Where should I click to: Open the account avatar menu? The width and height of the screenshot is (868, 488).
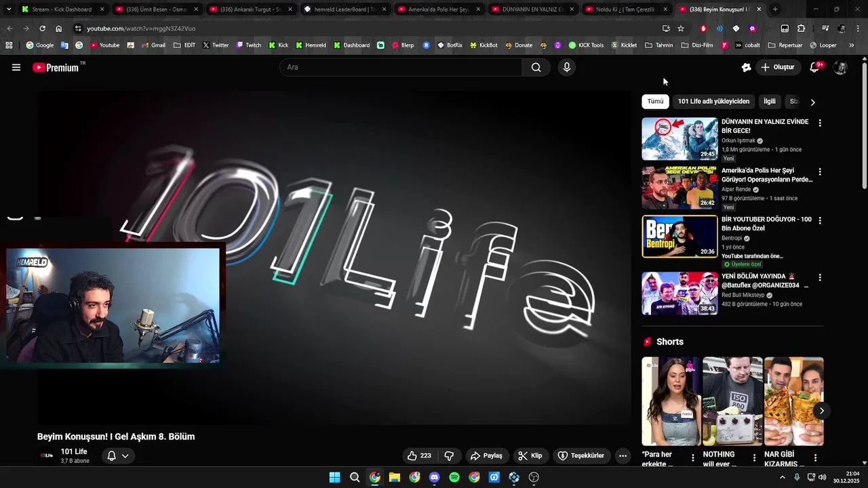tap(840, 67)
